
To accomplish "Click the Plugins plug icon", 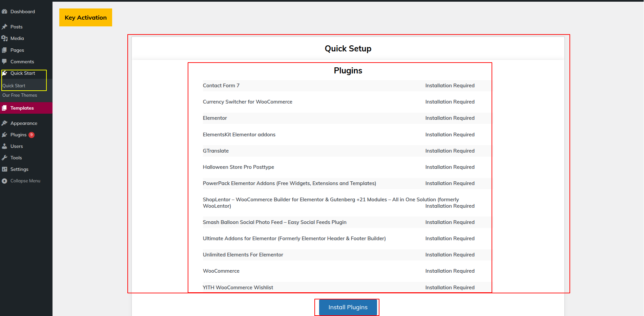I will [x=4, y=135].
